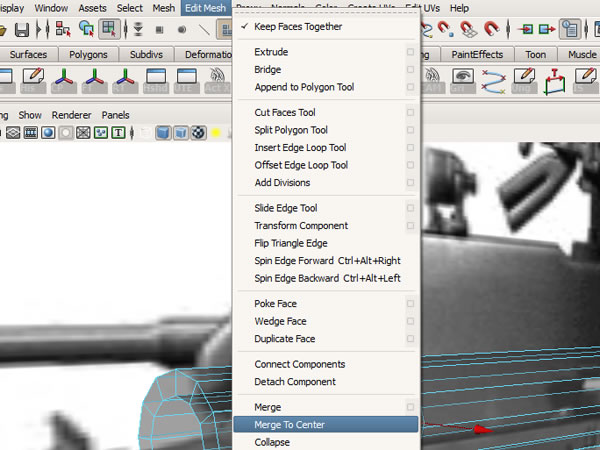Open the viewport Panels menu
600x450 pixels.
tap(116, 115)
